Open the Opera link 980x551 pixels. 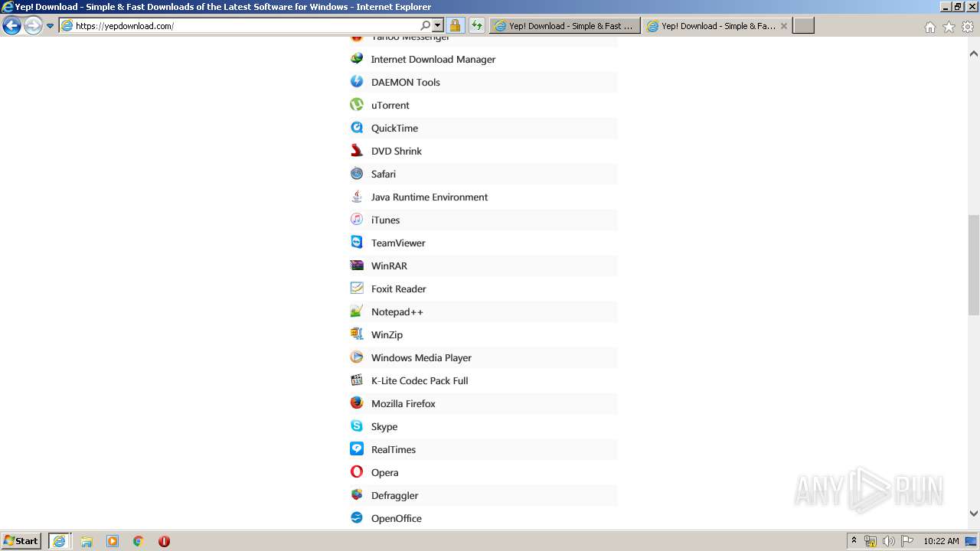point(385,472)
